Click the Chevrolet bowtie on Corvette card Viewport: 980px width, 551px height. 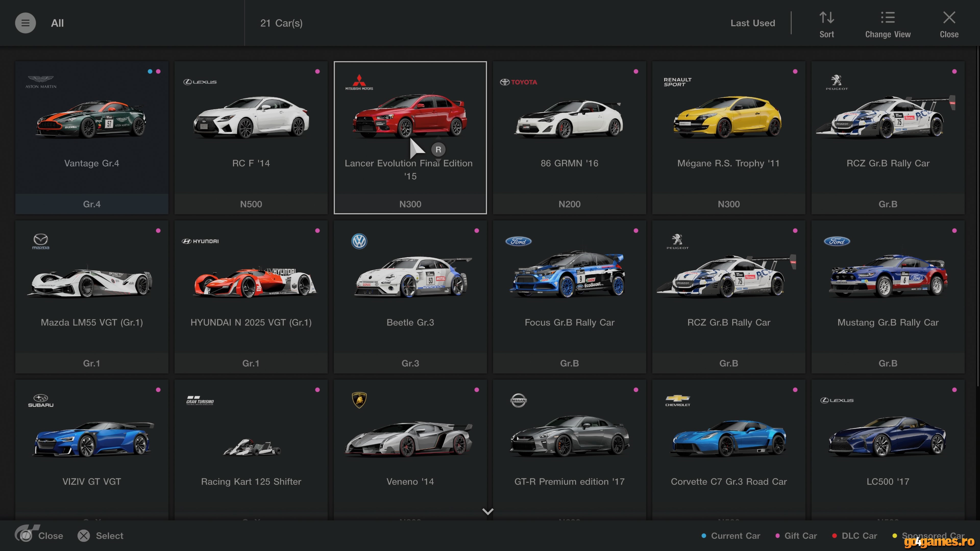[678, 400]
